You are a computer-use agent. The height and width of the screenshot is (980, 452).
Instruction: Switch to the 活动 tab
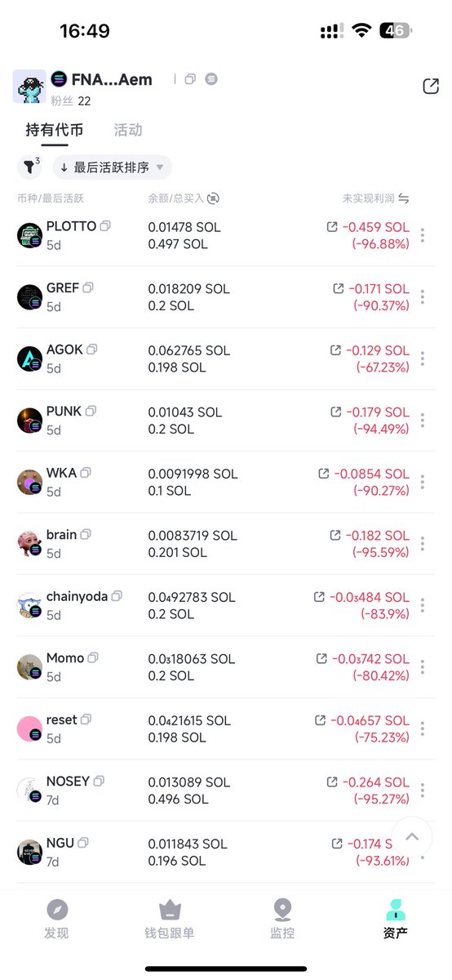(x=128, y=130)
